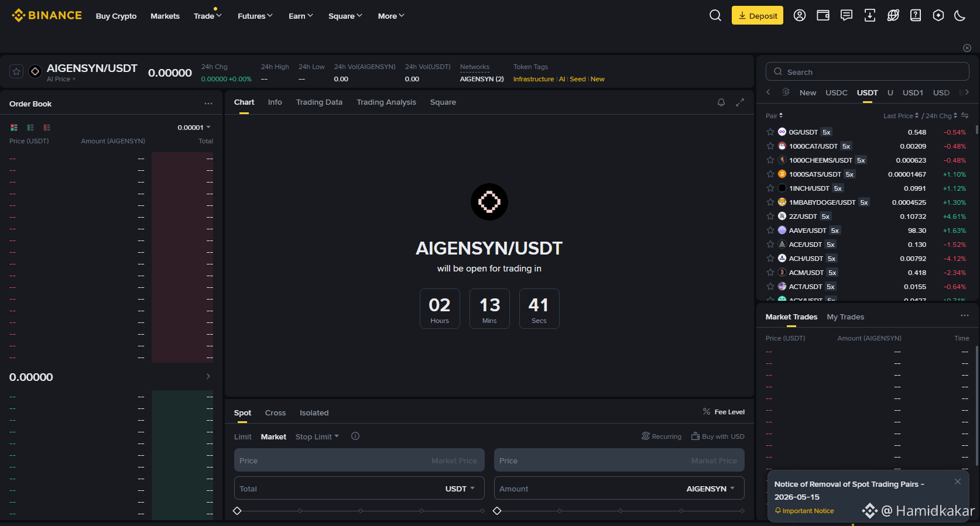Open the AIGENSYN amount unit dropdown
Screen dimensions: 980x526
tap(711, 489)
